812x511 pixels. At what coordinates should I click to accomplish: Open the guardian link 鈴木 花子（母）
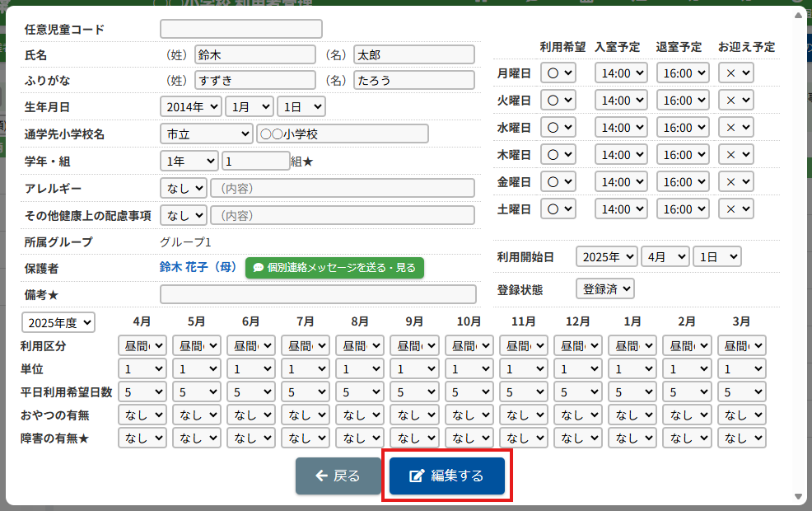[x=198, y=268]
